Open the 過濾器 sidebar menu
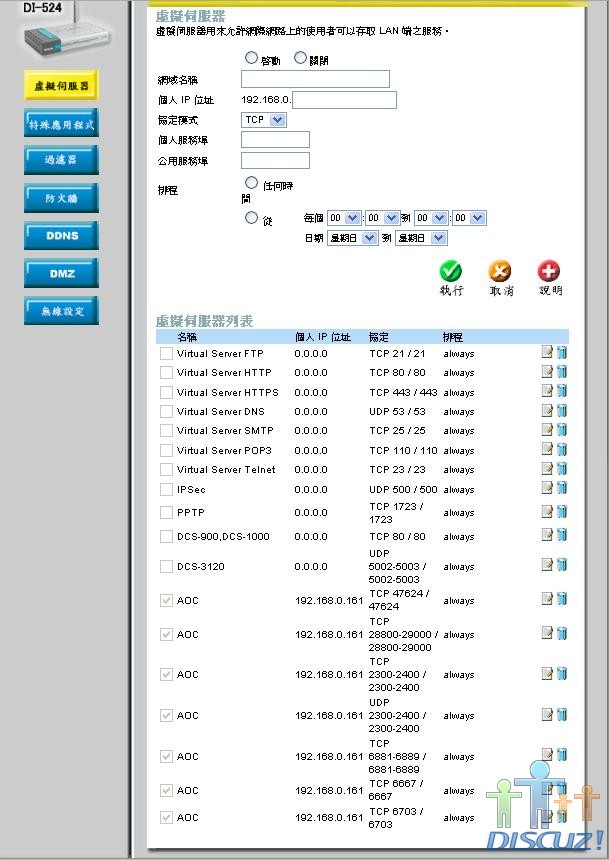This screenshot has width=609, height=860. (x=61, y=160)
